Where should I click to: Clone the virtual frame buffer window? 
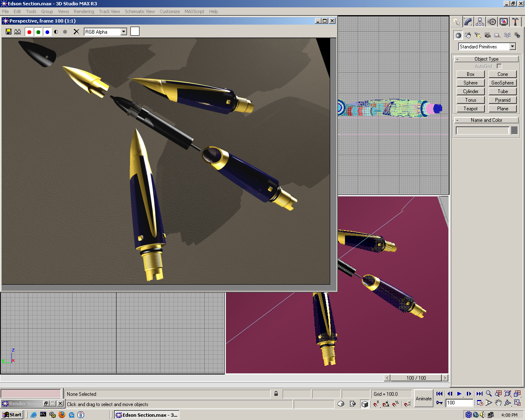click(x=18, y=32)
